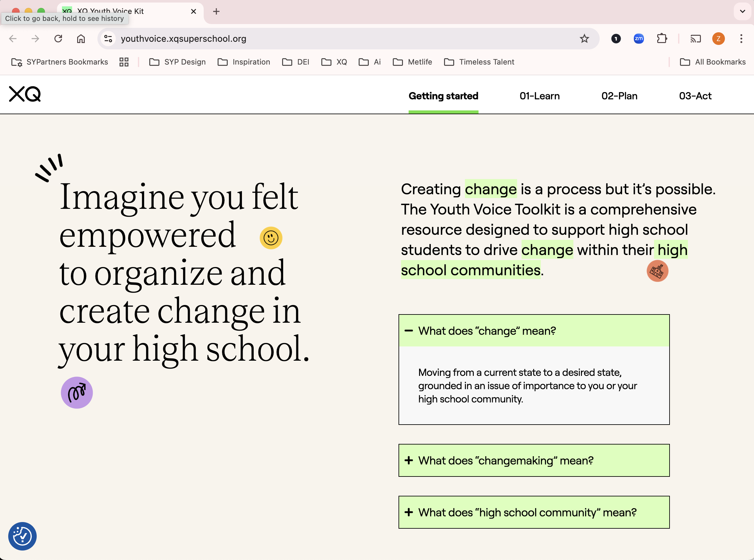
Task: Open the tab search dropdown arrow
Action: (x=742, y=11)
